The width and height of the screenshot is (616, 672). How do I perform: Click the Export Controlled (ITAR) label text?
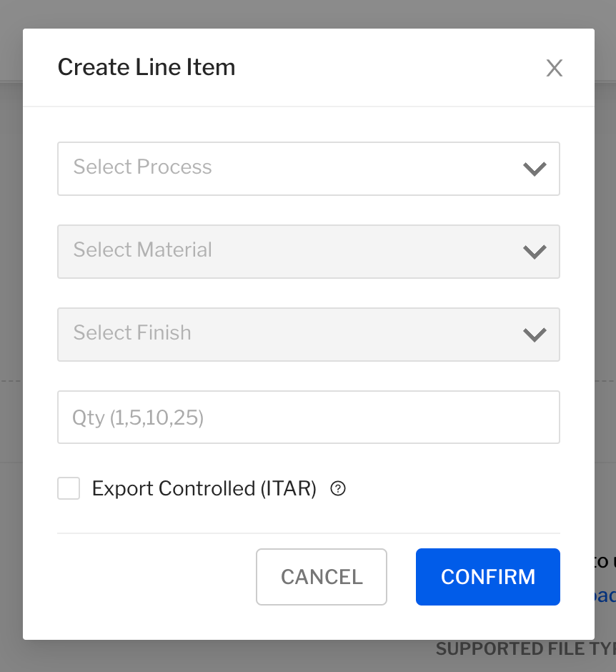[204, 489]
